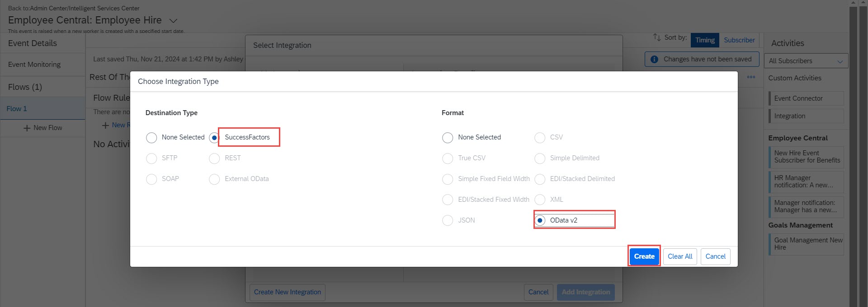Select HR Manager notification activity
This screenshot has height=307, width=868.
tap(806, 181)
